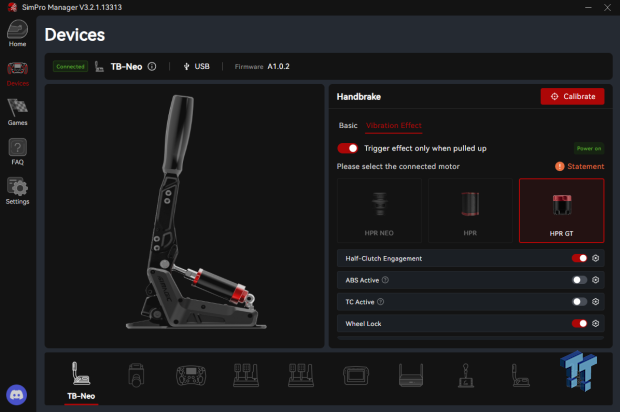Image resolution: width=620 pixels, height=412 pixels.
Task: Toggle Trigger effect only when pulled up
Action: pyautogui.click(x=348, y=148)
